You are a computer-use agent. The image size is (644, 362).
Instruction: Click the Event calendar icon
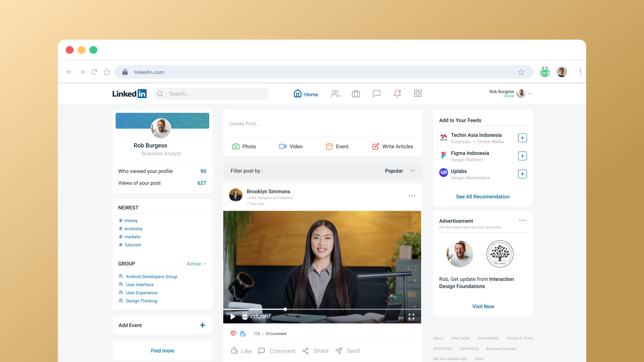(329, 146)
